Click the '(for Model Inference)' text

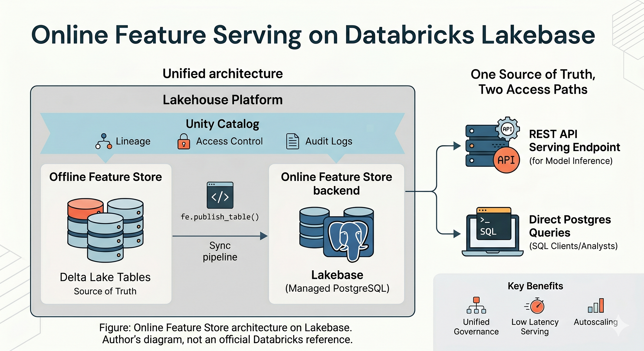[571, 161]
